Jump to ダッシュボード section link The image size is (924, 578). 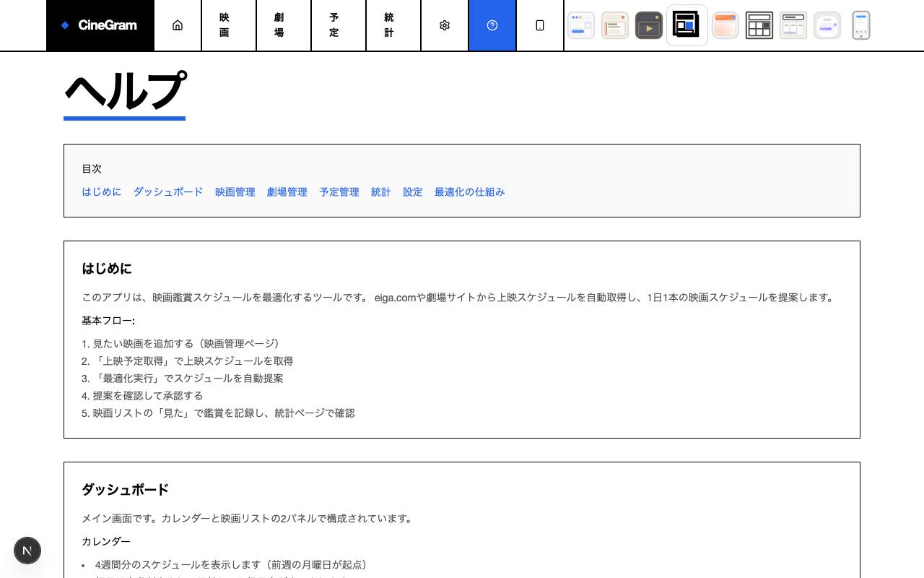coord(168,192)
